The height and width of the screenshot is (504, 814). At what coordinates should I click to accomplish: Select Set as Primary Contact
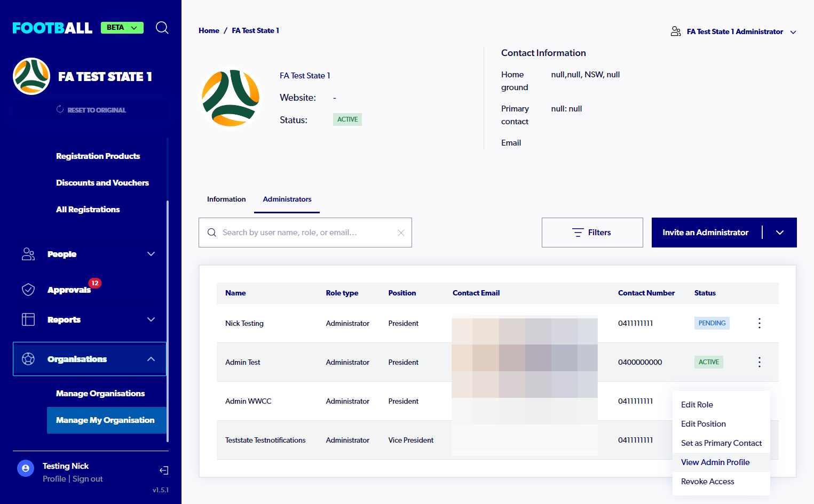point(721,443)
